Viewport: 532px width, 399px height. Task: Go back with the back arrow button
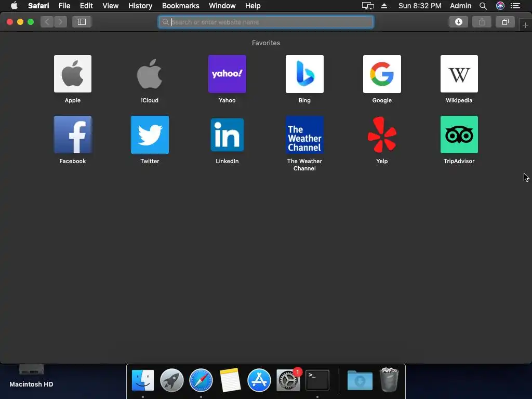click(x=47, y=22)
